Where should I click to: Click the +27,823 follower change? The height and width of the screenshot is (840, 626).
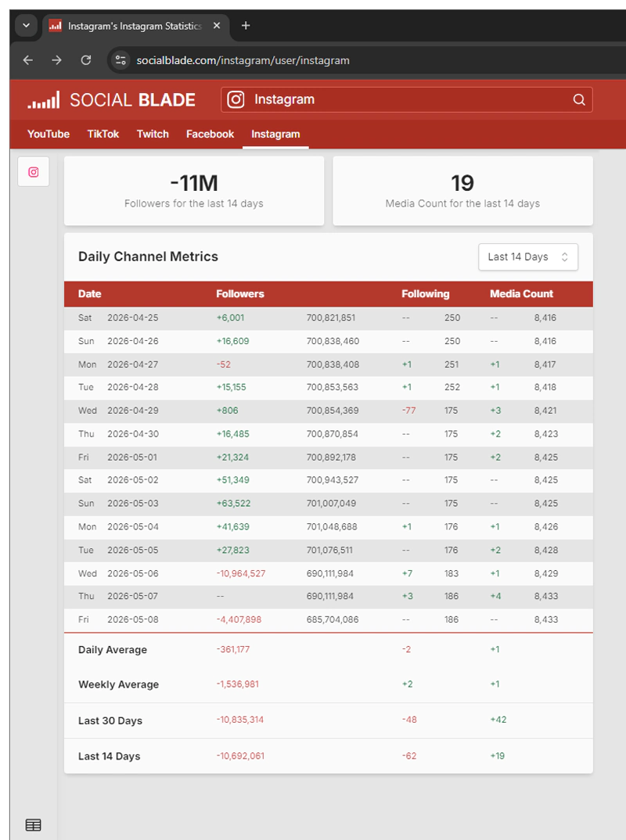click(x=232, y=550)
